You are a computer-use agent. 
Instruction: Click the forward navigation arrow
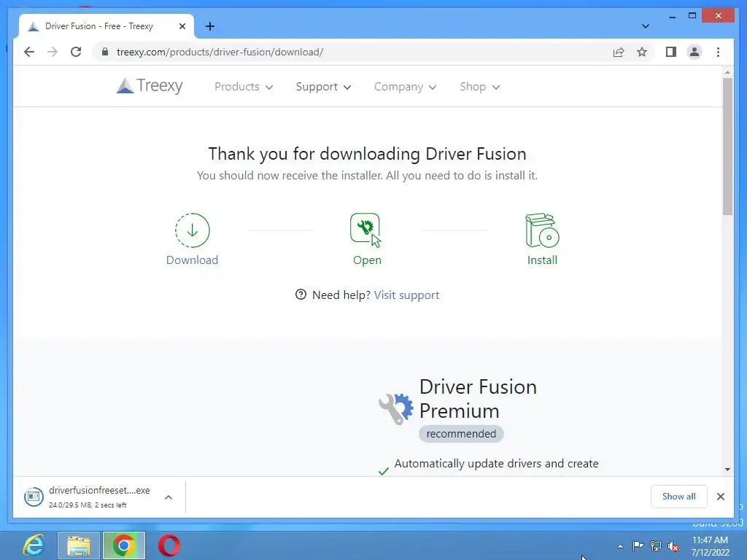(53, 52)
